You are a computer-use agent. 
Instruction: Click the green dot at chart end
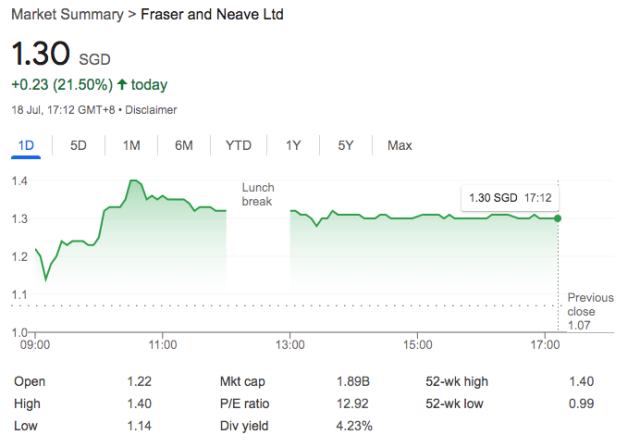(557, 218)
